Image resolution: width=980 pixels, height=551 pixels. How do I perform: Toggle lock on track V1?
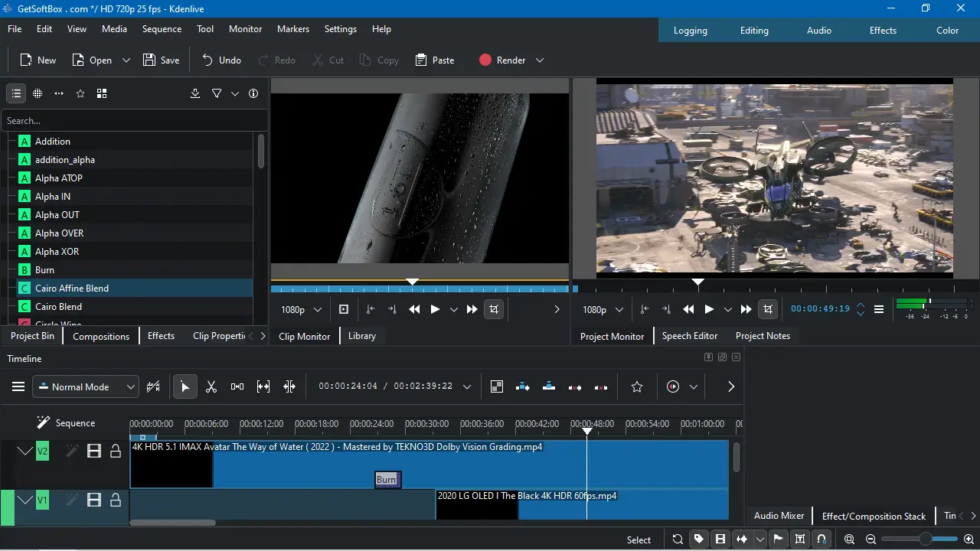point(116,500)
